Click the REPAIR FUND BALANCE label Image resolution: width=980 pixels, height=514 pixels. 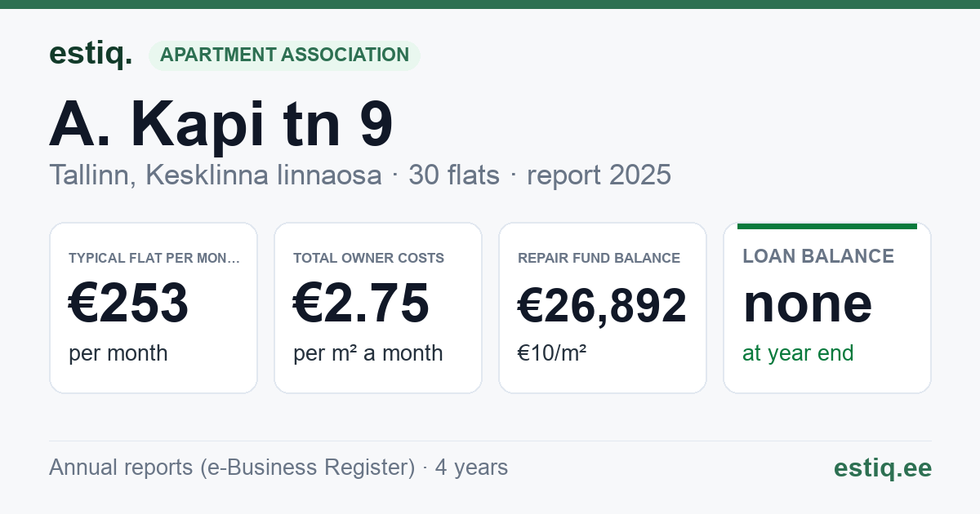coord(599,258)
